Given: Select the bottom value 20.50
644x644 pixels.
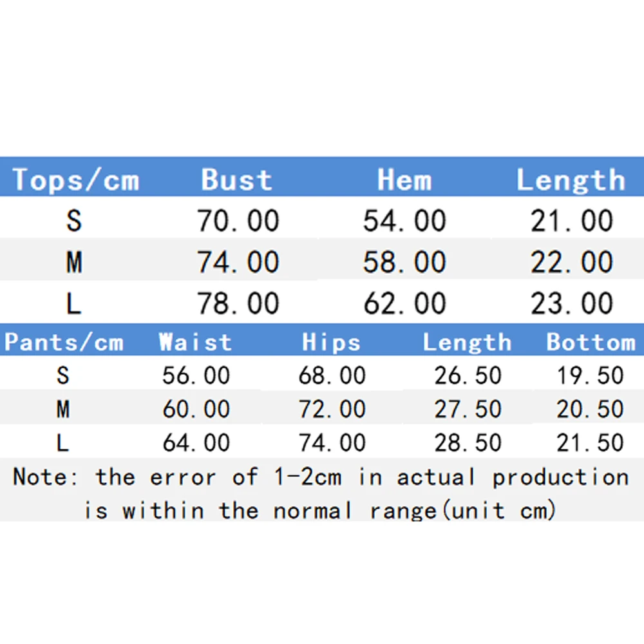Looking at the screenshot, I should (590, 409).
